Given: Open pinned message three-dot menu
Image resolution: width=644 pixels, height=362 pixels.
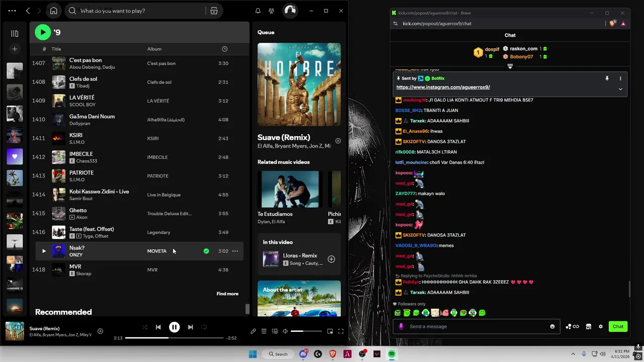Looking at the screenshot, I should (x=620, y=78).
